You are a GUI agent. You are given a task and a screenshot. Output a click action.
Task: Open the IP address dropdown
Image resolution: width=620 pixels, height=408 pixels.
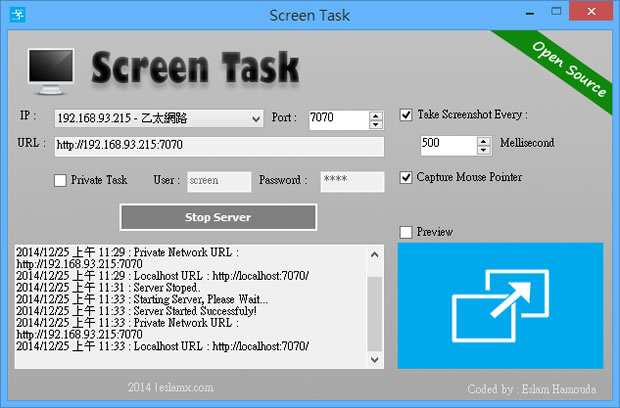pos(255,119)
